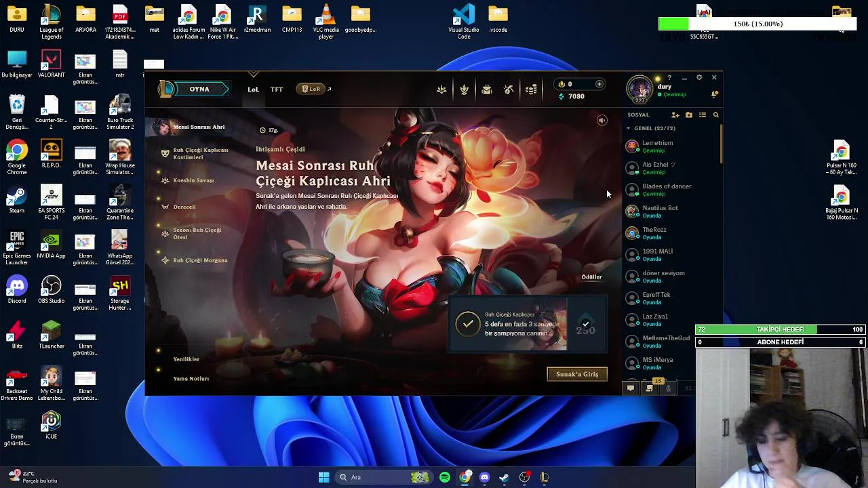Click the search friends magnifier icon
This screenshot has height=488, width=868.
tap(715, 115)
